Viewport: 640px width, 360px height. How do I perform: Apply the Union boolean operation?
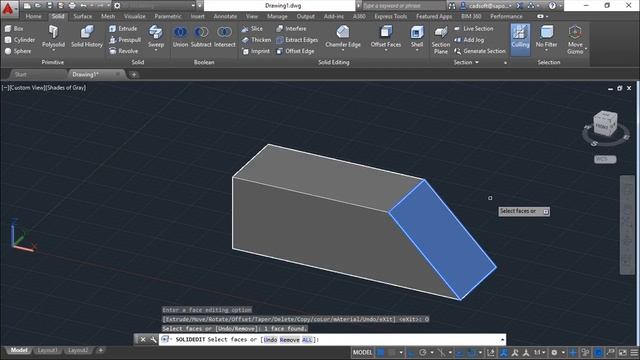180,36
